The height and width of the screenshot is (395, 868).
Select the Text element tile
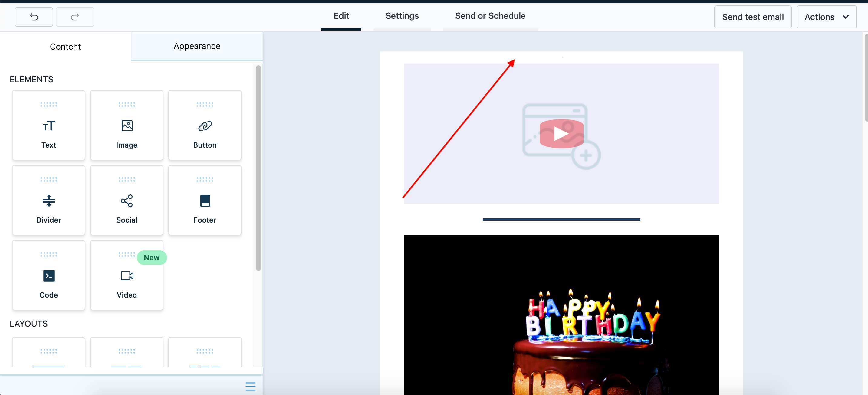[x=48, y=125]
